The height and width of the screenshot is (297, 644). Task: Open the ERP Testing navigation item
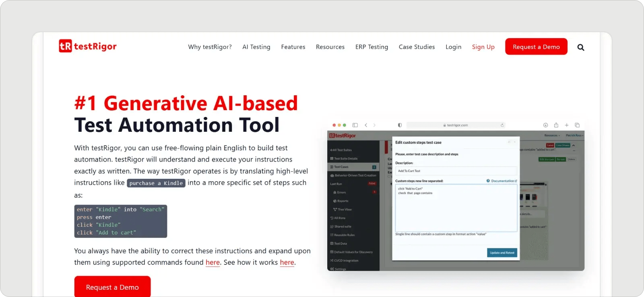[x=372, y=47]
